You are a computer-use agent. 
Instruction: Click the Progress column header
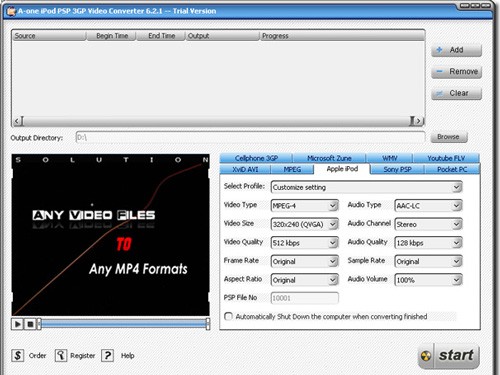[342, 36]
